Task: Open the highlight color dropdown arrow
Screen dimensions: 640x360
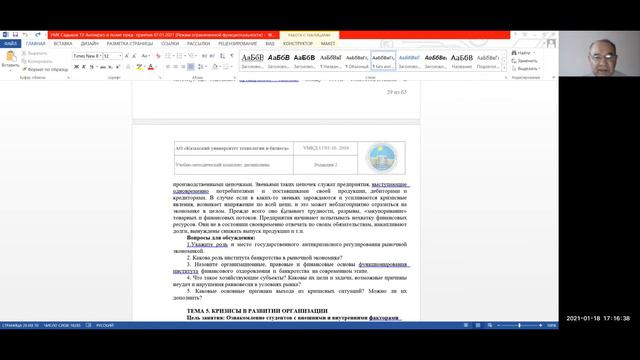Action: pos(144,67)
